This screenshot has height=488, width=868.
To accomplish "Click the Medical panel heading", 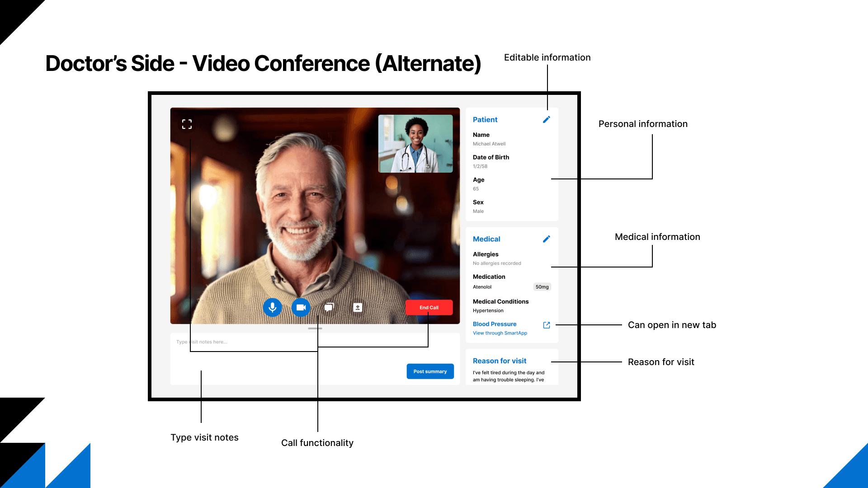I will click(486, 239).
